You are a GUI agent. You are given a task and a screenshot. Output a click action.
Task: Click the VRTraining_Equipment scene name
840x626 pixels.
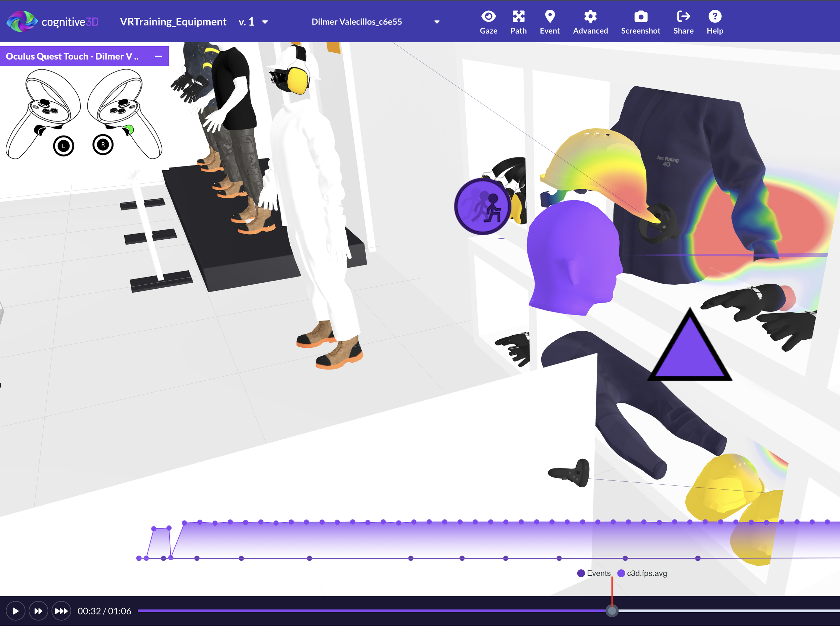pyautogui.click(x=173, y=22)
